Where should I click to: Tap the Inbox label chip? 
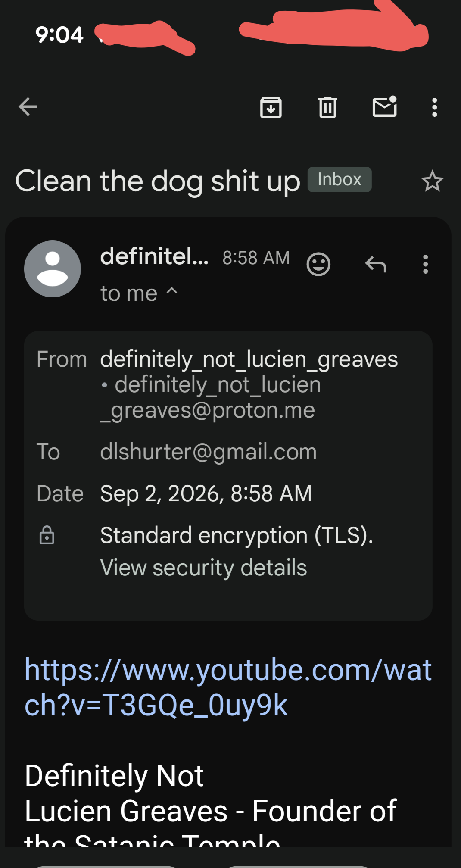(x=340, y=179)
